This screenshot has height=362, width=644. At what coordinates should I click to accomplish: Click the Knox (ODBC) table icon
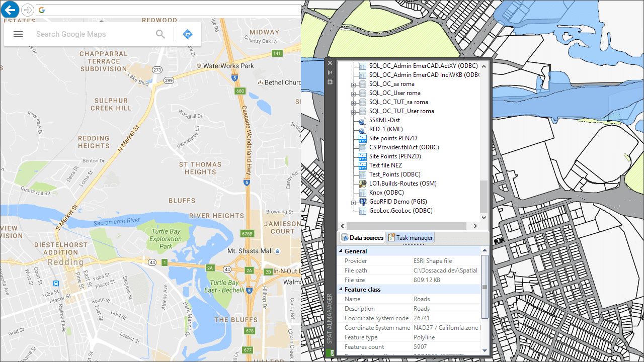[x=363, y=193]
